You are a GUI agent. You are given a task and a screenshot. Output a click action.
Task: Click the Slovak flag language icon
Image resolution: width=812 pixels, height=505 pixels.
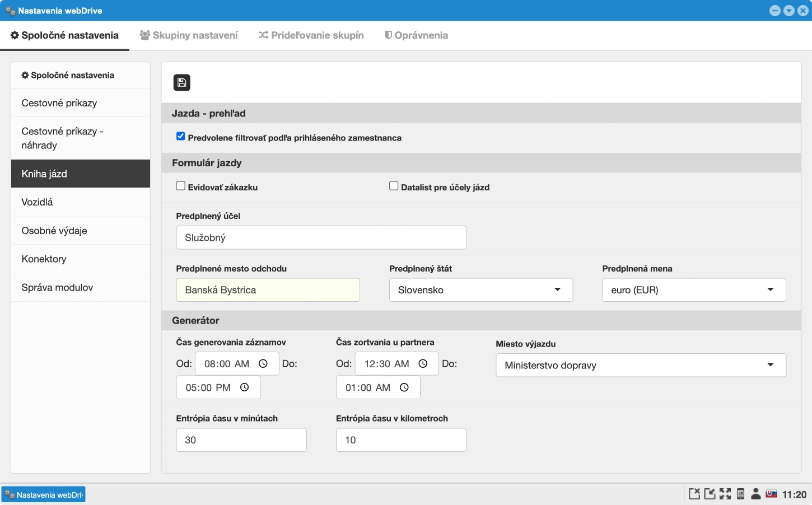771,494
